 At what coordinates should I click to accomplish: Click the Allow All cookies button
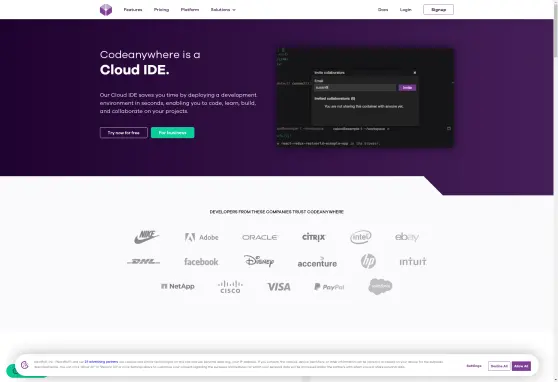521,366
